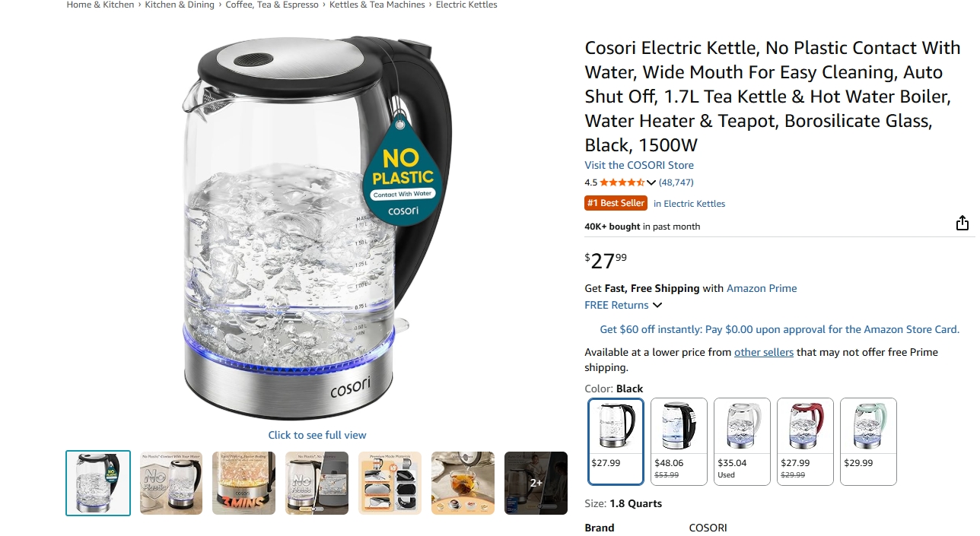Open the first kettle thumbnail image
Screen dimensions: 980x536
coord(98,483)
